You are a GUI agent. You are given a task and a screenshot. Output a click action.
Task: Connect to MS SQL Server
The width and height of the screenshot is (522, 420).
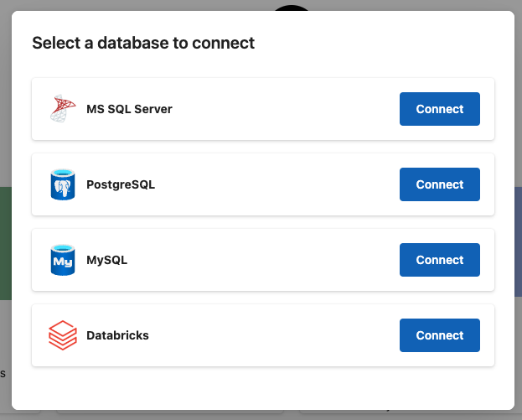point(439,109)
